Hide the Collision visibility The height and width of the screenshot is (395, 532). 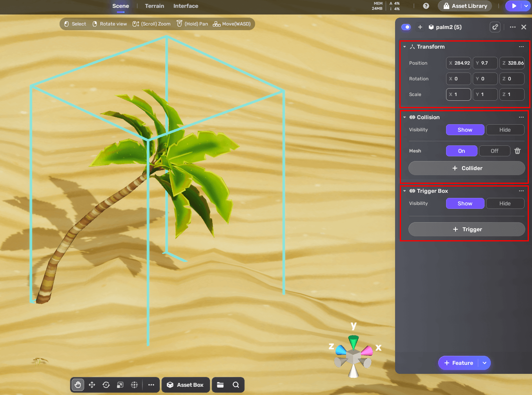(505, 130)
